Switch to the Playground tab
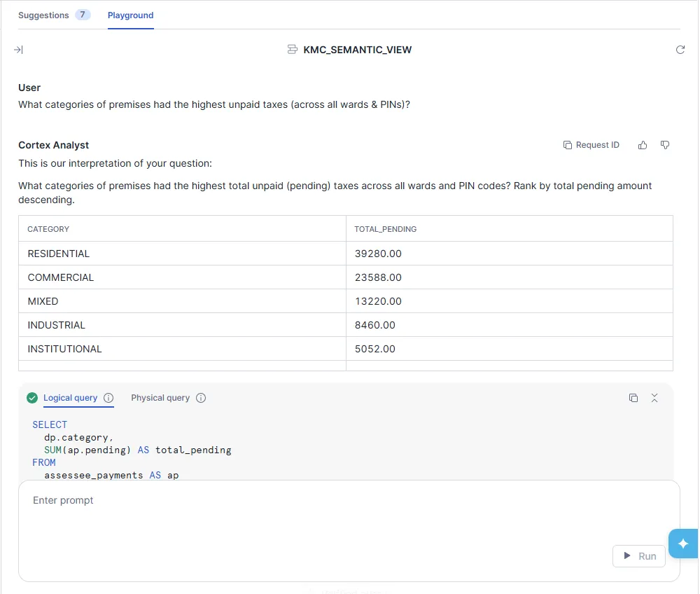The image size is (700, 594). click(130, 15)
